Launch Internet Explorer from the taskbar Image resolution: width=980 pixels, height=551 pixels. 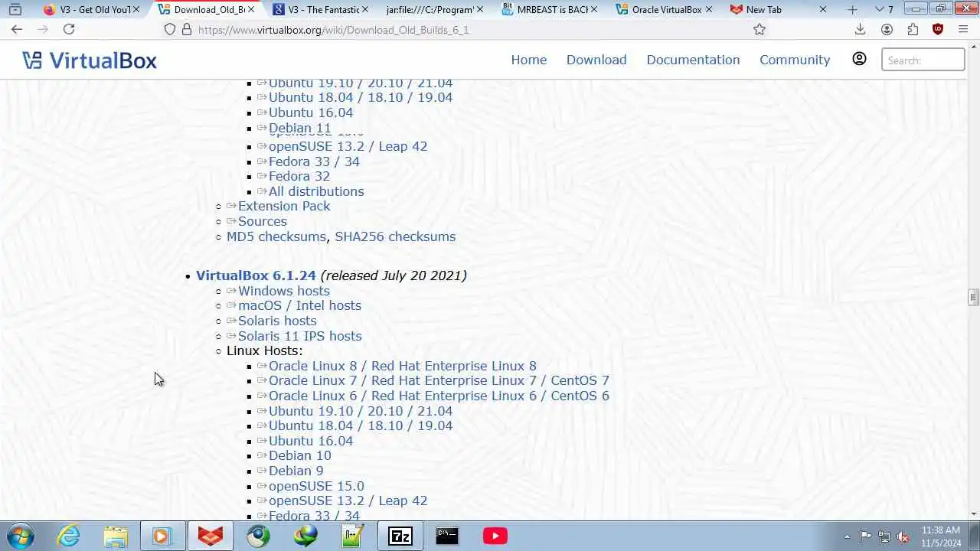(69, 536)
